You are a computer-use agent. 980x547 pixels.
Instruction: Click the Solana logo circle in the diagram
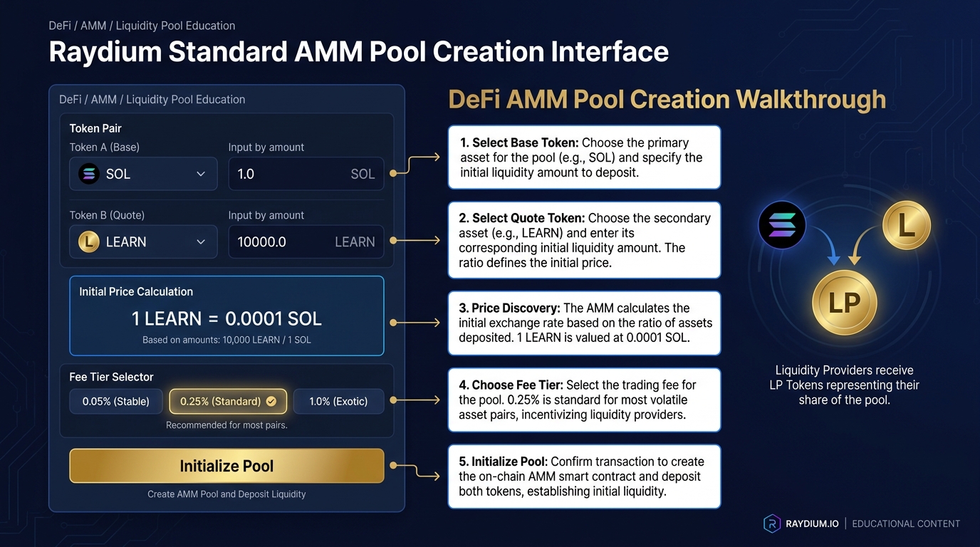[x=782, y=225]
